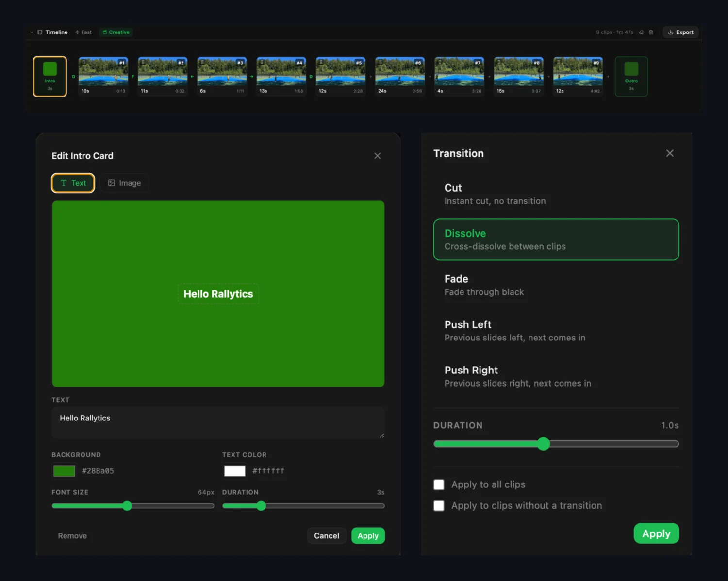
Task: Open right-arrow transition between clips #3 and #4
Action: pyautogui.click(x=252, y=77)
